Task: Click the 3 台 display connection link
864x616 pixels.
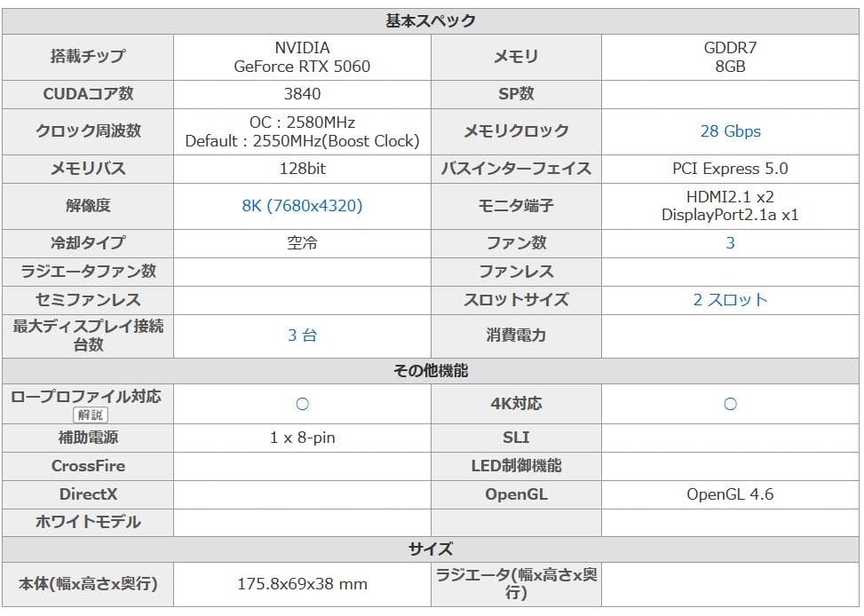Action: pos(302,336)
